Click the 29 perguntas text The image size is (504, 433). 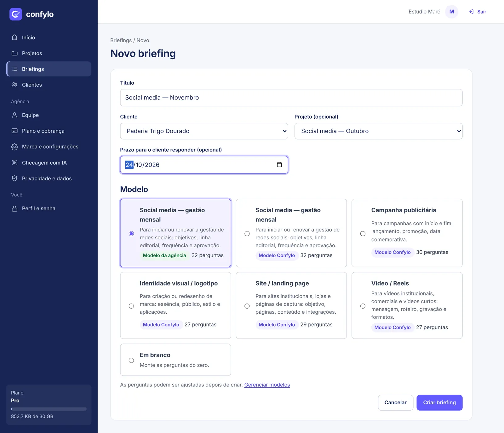point(316,325)
